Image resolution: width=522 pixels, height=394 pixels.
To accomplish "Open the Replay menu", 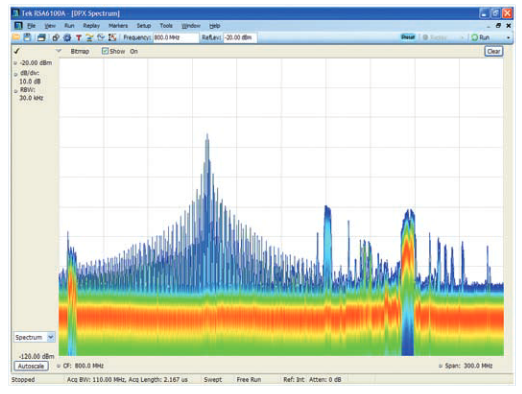I will coord(91,26).
